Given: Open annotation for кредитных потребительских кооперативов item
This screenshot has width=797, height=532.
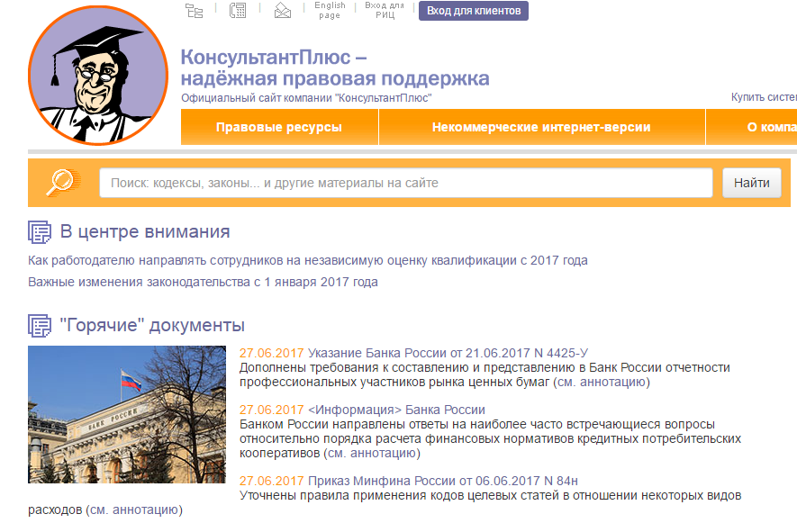Looking at the screenshot, I should click(x=372, y=454).
